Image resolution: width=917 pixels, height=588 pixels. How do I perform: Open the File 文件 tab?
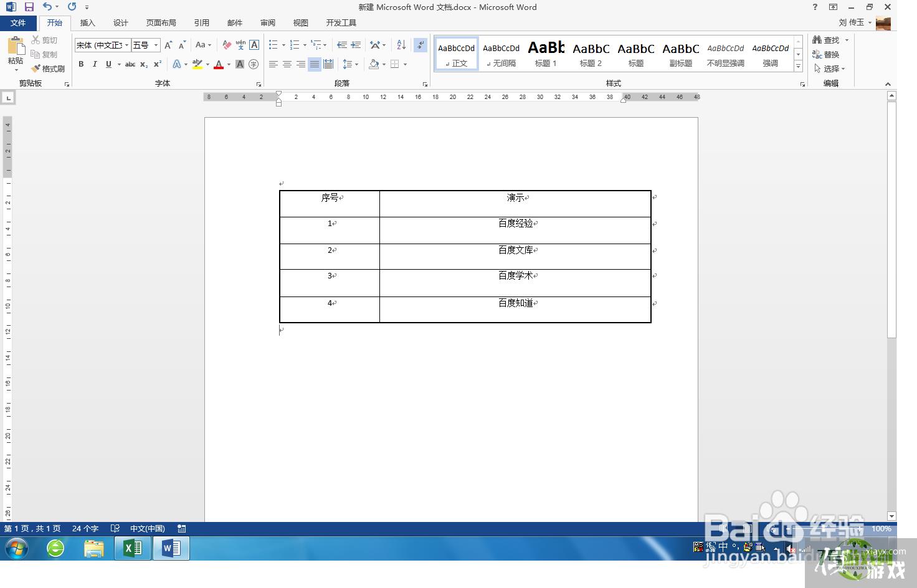pos(18,23)
